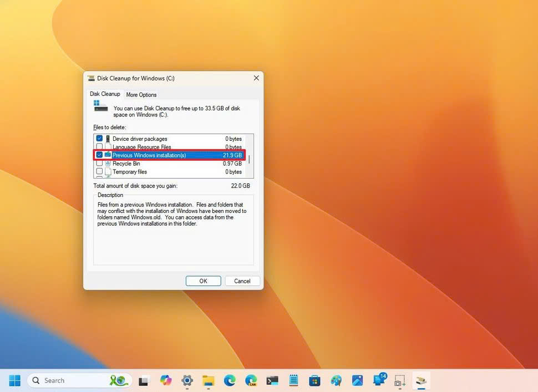The height and width of the screenshot is (392, 538).
Task: Open Copilot from the taskbar
Action: [165, 380]
